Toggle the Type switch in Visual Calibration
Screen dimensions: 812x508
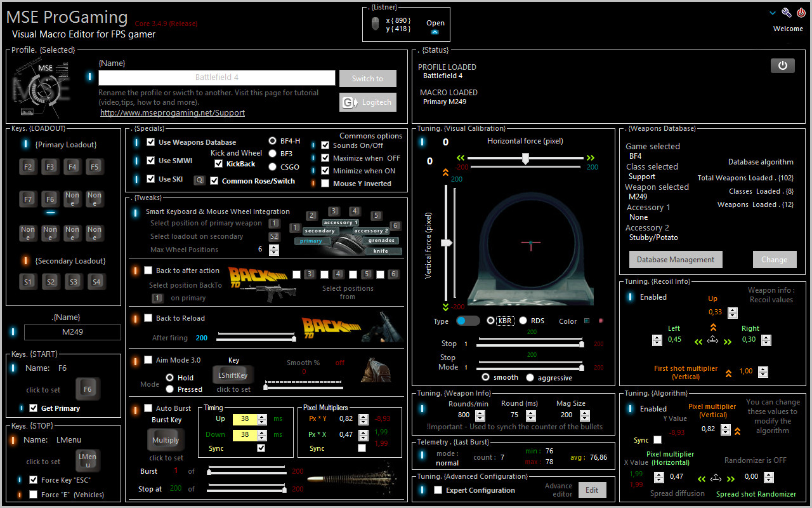click(x=468, y=321)
